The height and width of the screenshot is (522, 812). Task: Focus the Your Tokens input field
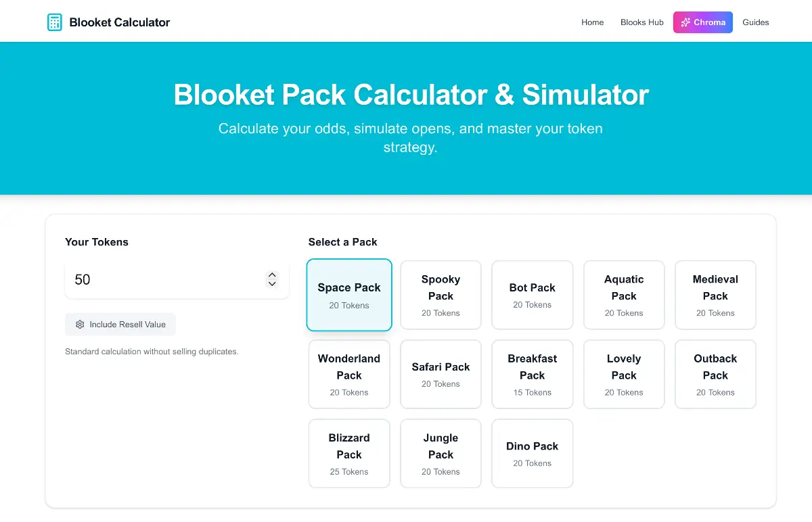pos(177,279)
